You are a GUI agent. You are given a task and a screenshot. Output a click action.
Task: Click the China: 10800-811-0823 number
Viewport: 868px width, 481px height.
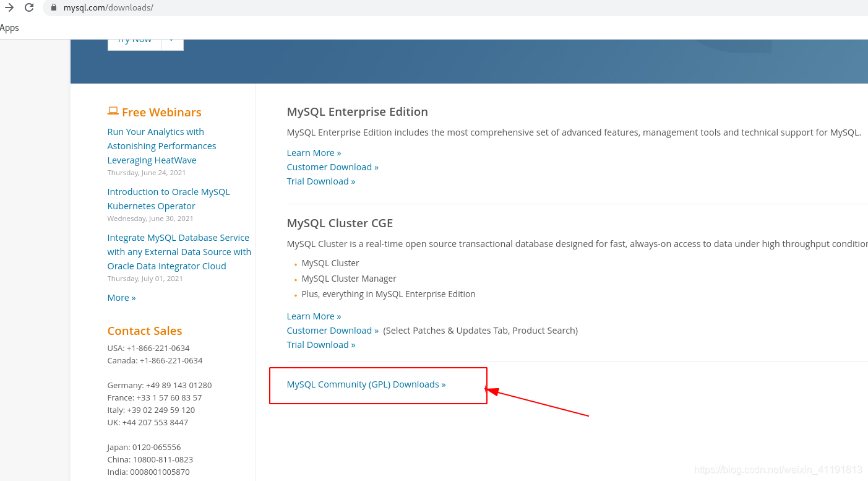[150, 459]
